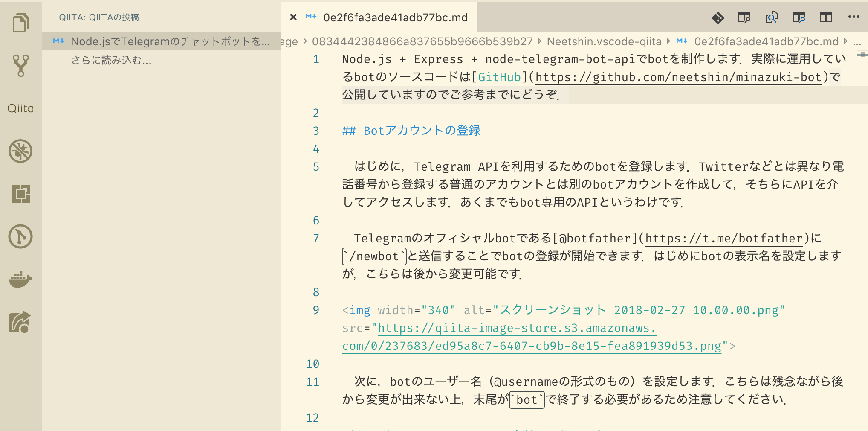Click the editor scrollbar thumb at top right

862,55
